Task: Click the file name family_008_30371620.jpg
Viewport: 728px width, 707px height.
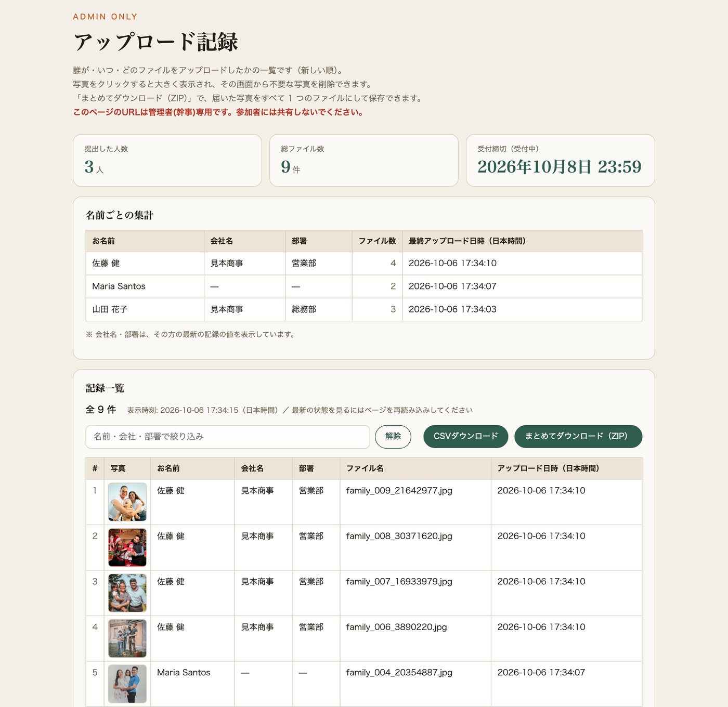Action: [x=399, y=536]
